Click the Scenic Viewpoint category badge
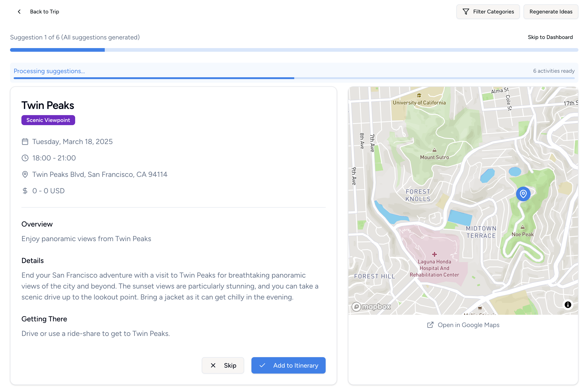This screenshot has height=387, width=588. click(x=48, y=120)
